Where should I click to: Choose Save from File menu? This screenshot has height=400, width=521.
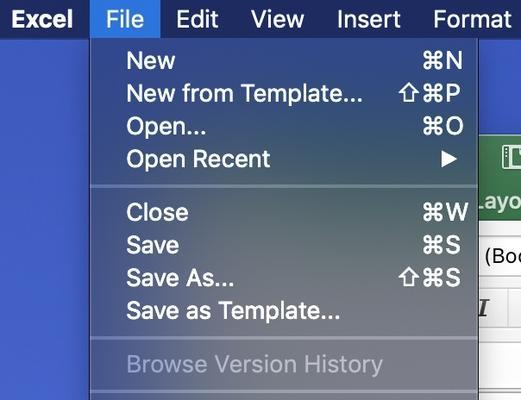coord(284,245)
